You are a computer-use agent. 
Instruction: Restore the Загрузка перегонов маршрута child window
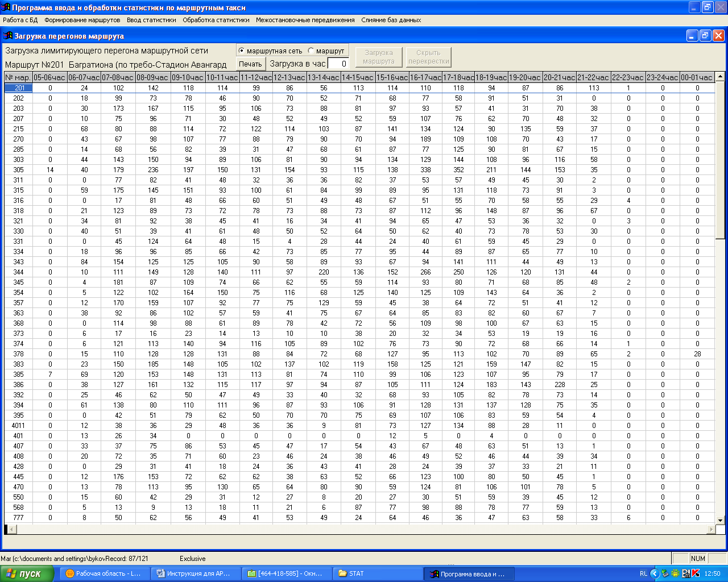(x=705, y=36)
